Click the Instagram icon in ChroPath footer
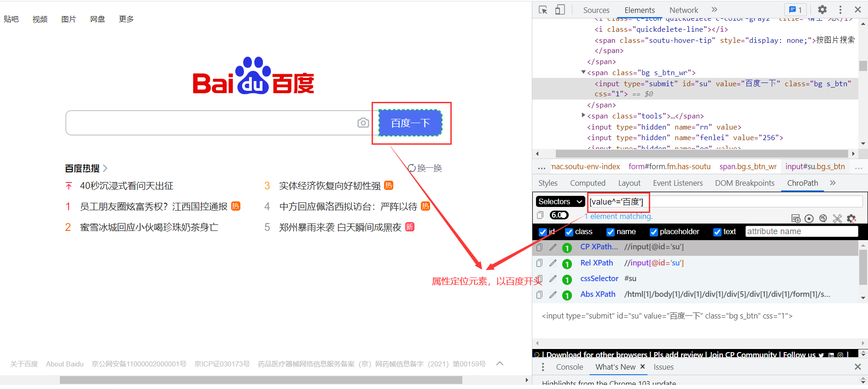The height and width of the screenshot is (389, 868). click(x=840, y=355)
